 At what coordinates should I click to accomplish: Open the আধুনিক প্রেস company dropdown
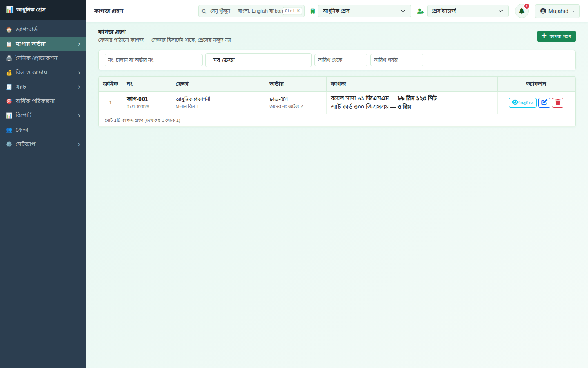(365, 11)
